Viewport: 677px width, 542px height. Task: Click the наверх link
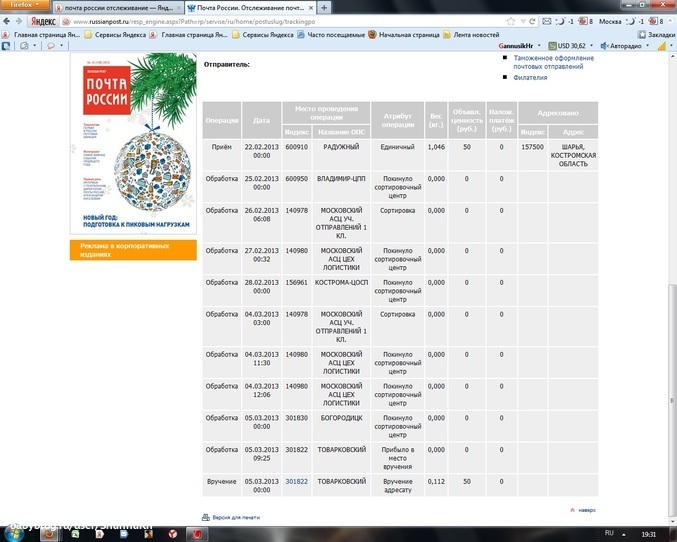pyautogui.click(x=586, y=510)
